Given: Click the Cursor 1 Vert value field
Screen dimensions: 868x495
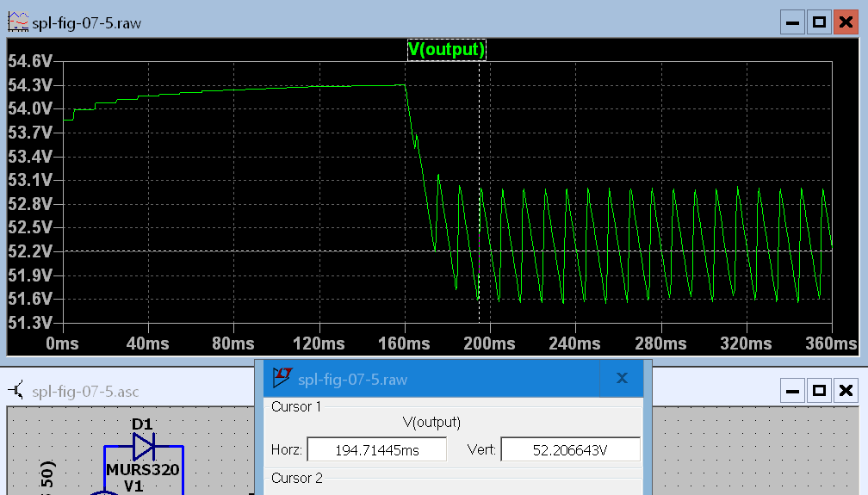Looking at the screenshot, I should 570,449.
